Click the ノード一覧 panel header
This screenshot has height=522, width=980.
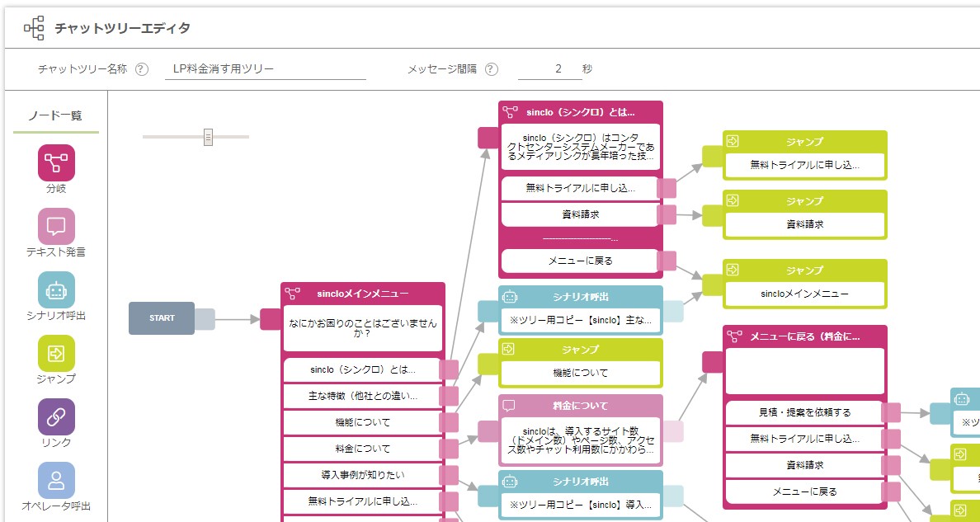click(54, 115)
